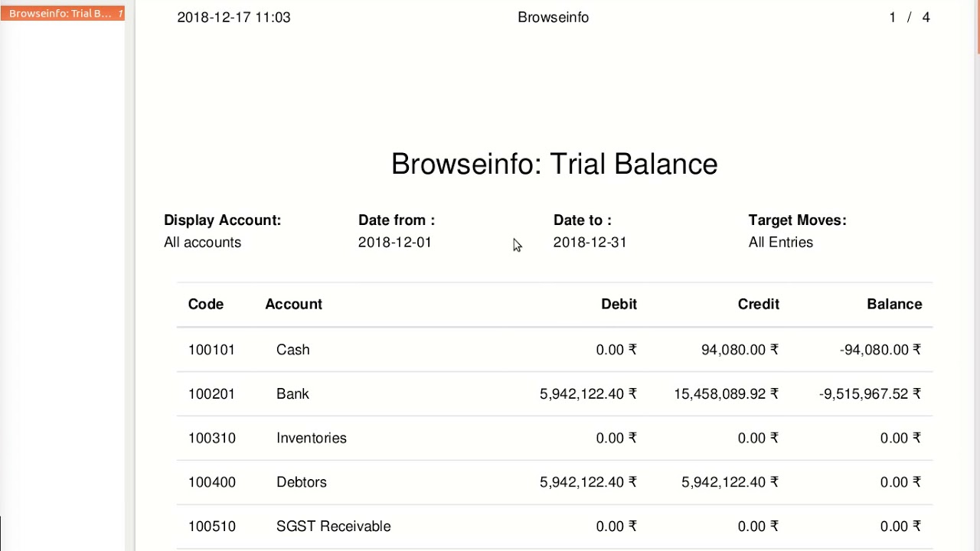Viewport: 980px width, 551px height.
Task: Click the Cash account name
Action: [293, 350]
